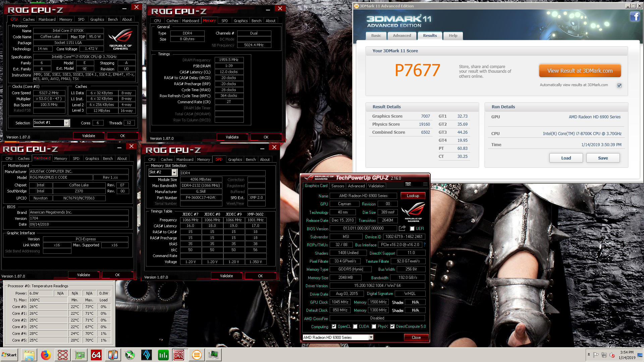Click the DRAM Frequency value 1959.5 MHz
The height and width of the screenshot is (362, 644).
229,60
